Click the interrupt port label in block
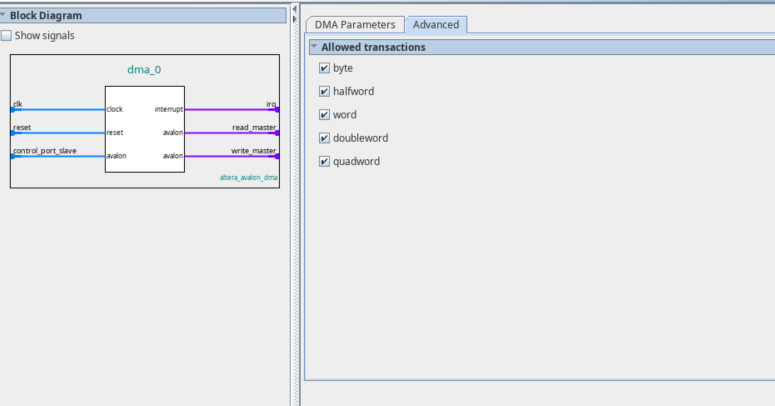 click(169, 109)
